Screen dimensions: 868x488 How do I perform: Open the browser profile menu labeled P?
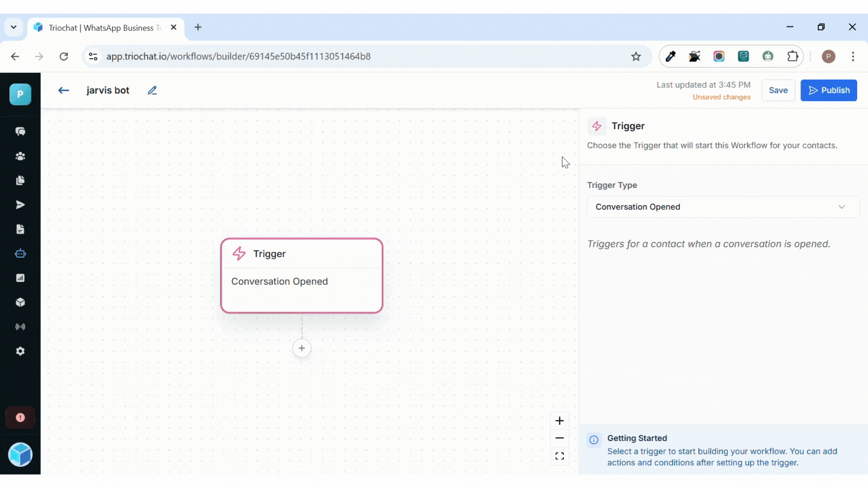tap(829, 56)
